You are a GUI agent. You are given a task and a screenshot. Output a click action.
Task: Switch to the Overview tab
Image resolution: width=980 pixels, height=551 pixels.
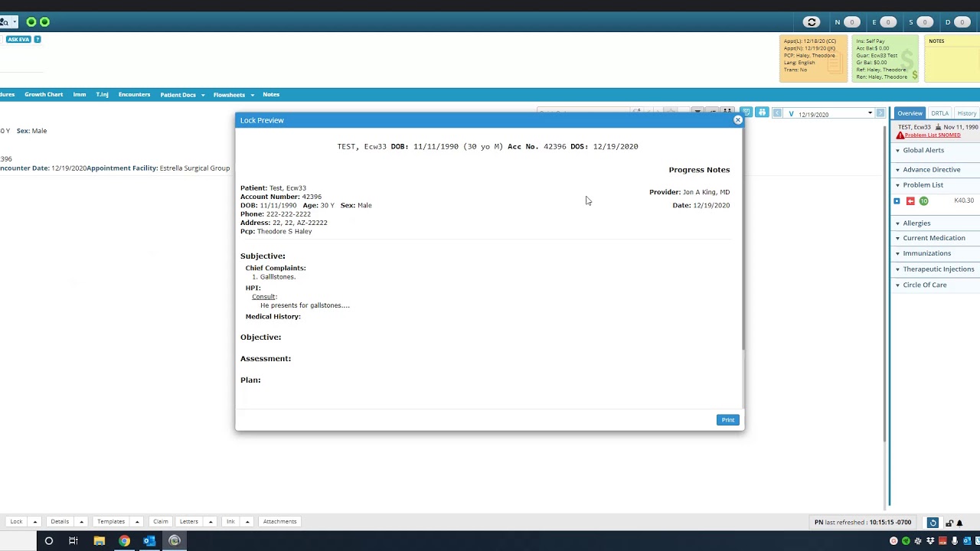pyautogui.click(x=910, y=113)
